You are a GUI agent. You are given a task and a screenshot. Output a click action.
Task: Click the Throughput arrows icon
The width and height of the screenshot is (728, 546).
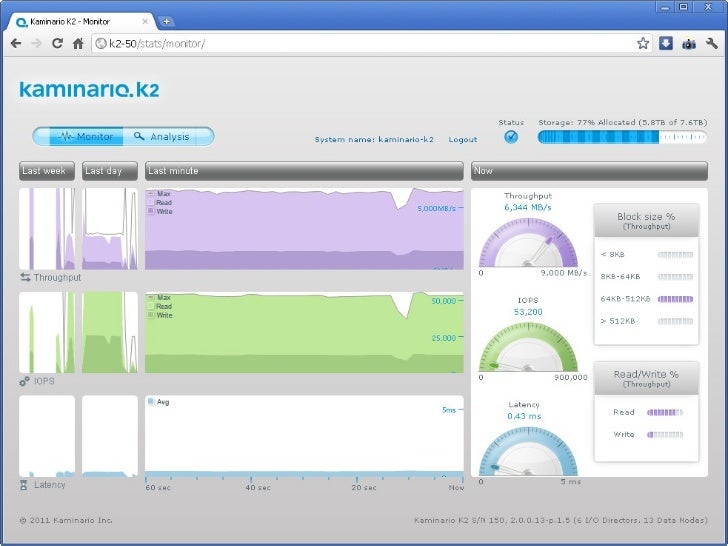[25, 277]
